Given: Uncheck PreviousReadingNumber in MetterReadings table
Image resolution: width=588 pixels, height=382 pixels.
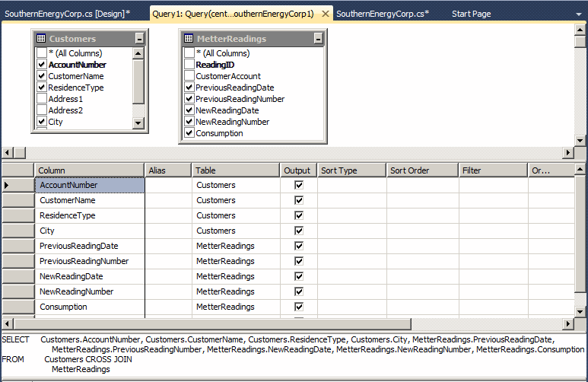Looking at the screenshot, I should [189, 99].
